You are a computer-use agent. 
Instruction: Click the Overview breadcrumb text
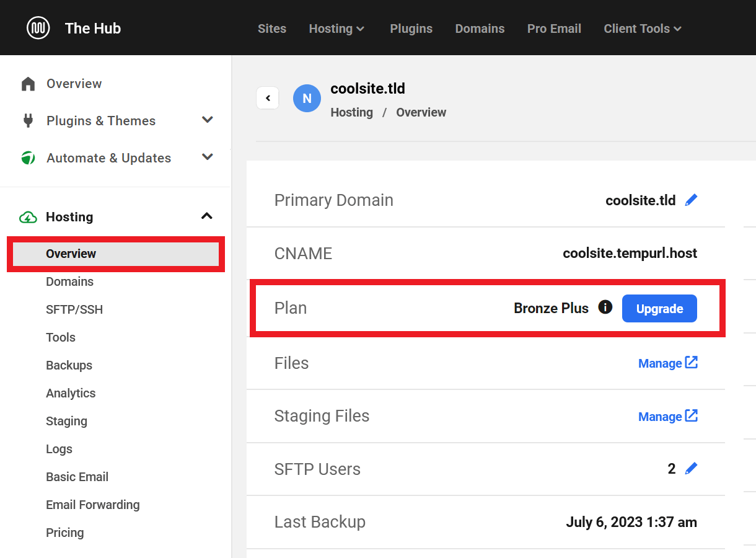click(421, 112)
